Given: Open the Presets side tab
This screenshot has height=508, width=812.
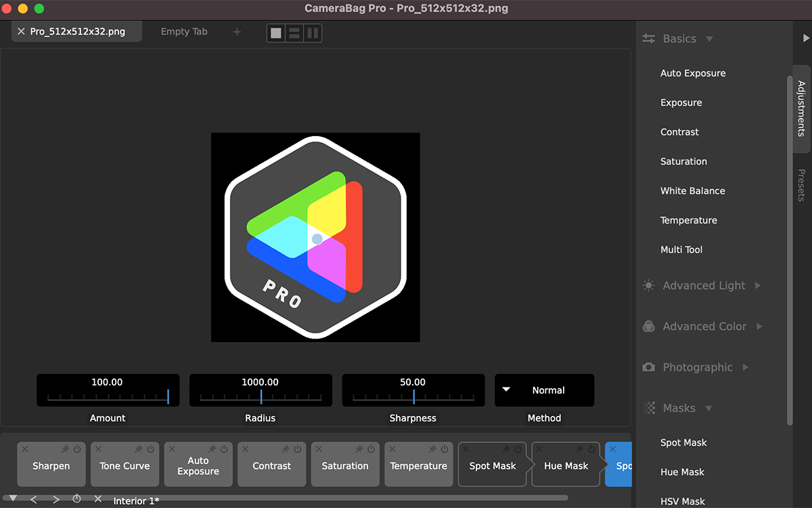Looking at the screenshot, I should (801, 185).
